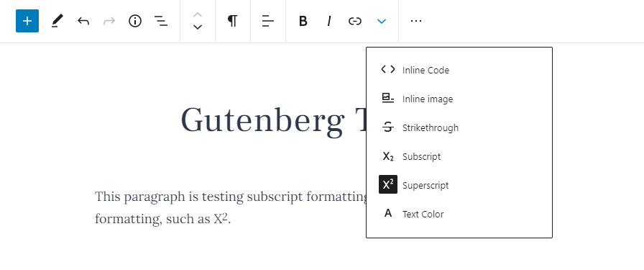The width and height of the screenshot is (644, 270).
Task: Move block up with the up chevron
Action: [198, 15]
